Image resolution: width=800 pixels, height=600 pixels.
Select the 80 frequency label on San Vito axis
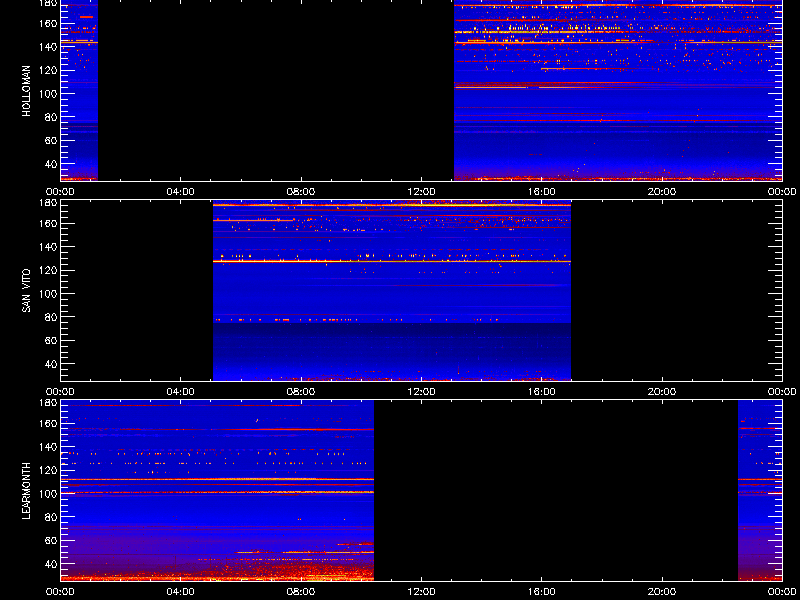pos(50,317)
